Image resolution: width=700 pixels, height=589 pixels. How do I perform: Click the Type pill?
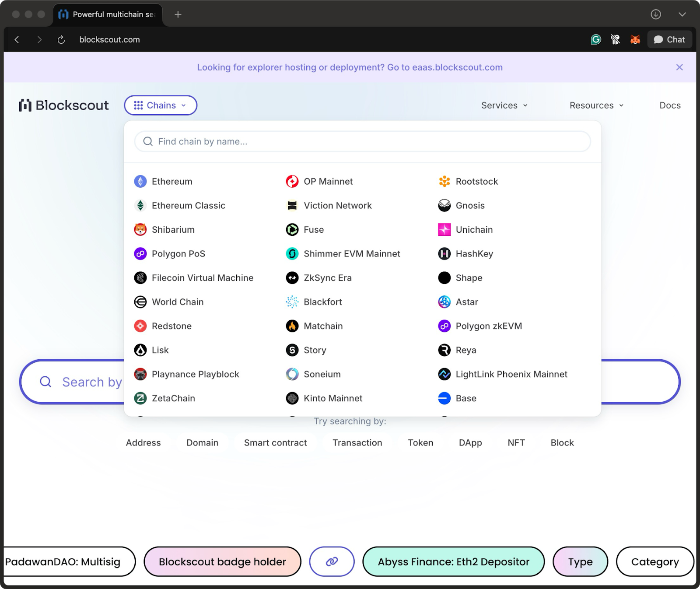[x=581, y=562]
